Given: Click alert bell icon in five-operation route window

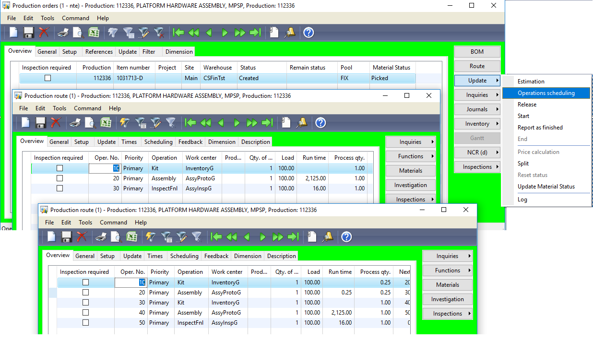Looking at the screenshot, I should coord(328,237).
